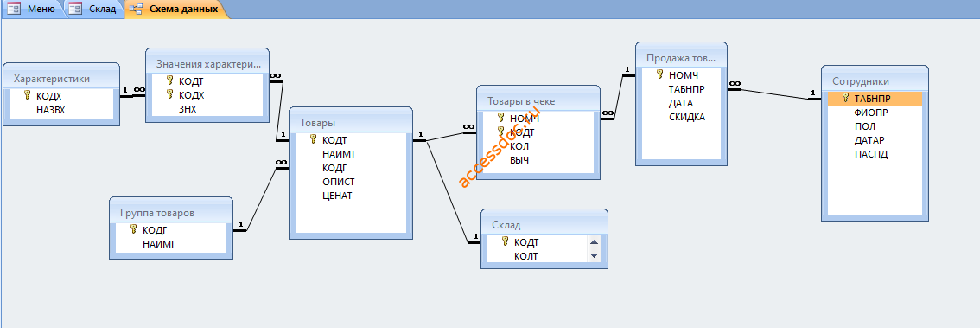Click the key icon beside КОДТ in Склад table
Image resolution: width=980 pixels, height=328 pixels.
[x=505, y=241]
